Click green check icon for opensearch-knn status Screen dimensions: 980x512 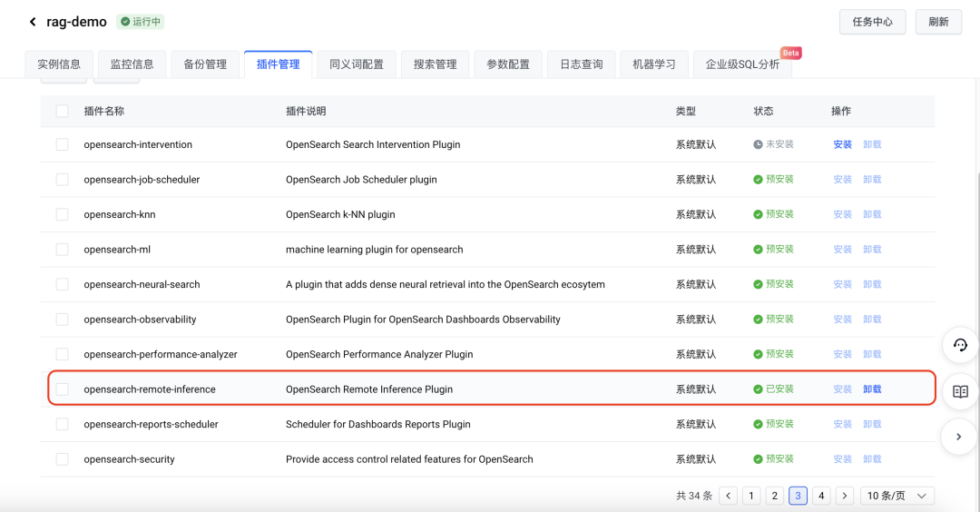pos(758,214)
